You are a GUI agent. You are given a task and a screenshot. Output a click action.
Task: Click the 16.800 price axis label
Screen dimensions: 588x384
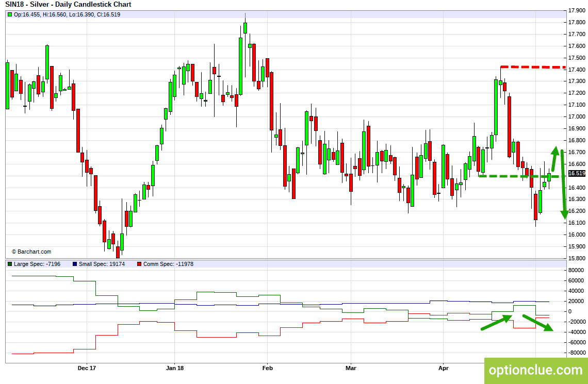577,141
